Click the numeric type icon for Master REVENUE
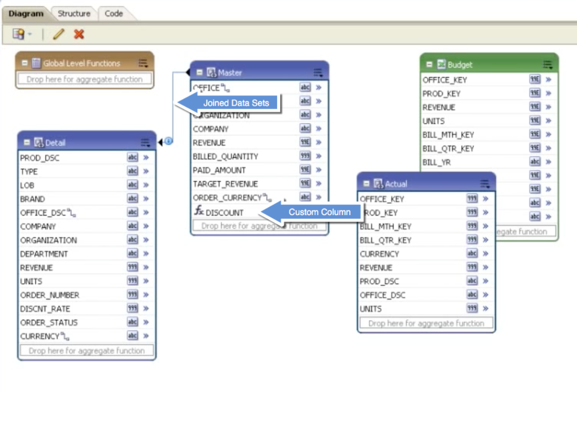 (x=305, y=142)
